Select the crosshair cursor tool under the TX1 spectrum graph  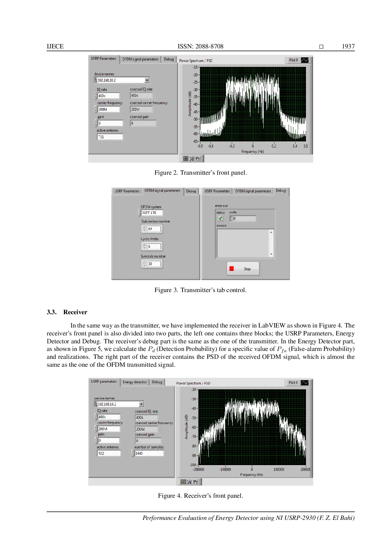pyautogui.click(x=186, y=159)
